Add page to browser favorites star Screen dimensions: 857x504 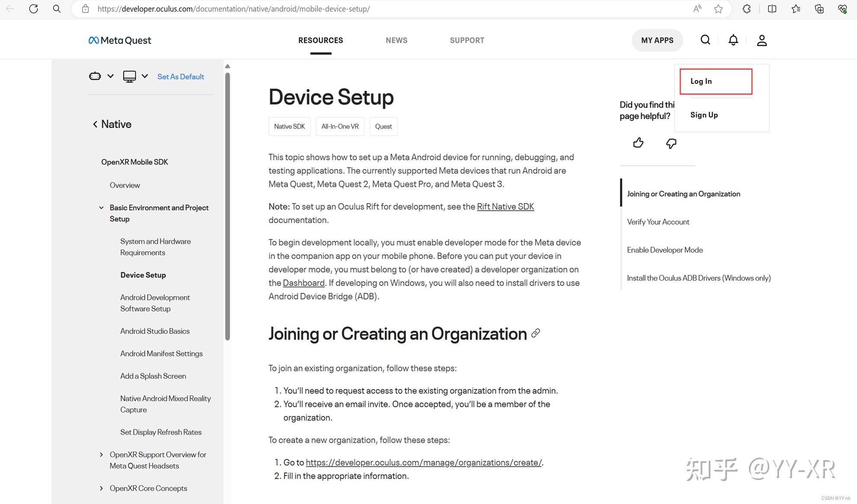(x=718, y=9)
